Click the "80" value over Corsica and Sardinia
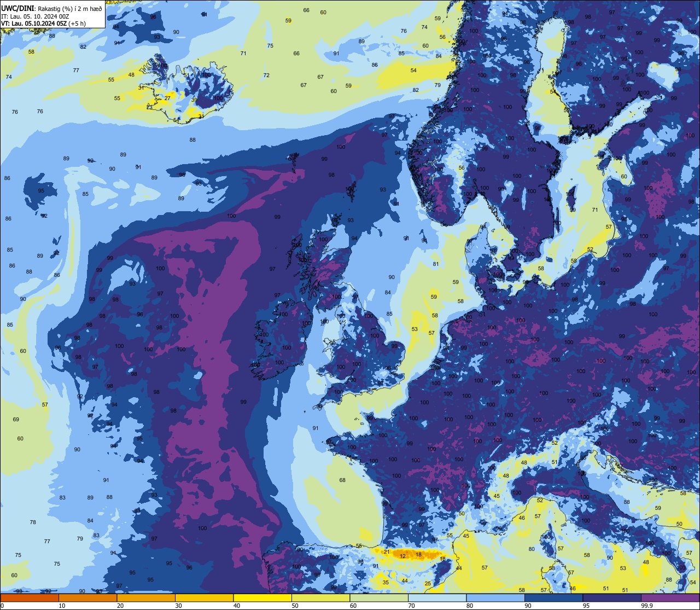The height and width of the screenshot is (610, 700). coord(532,549)
